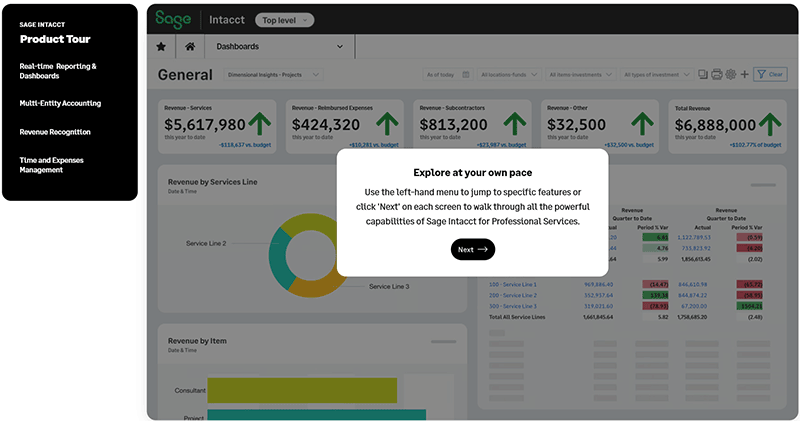This screenshot has width=800, height=421.
Task: Click the Clear filter button
Action: point(770,75)
